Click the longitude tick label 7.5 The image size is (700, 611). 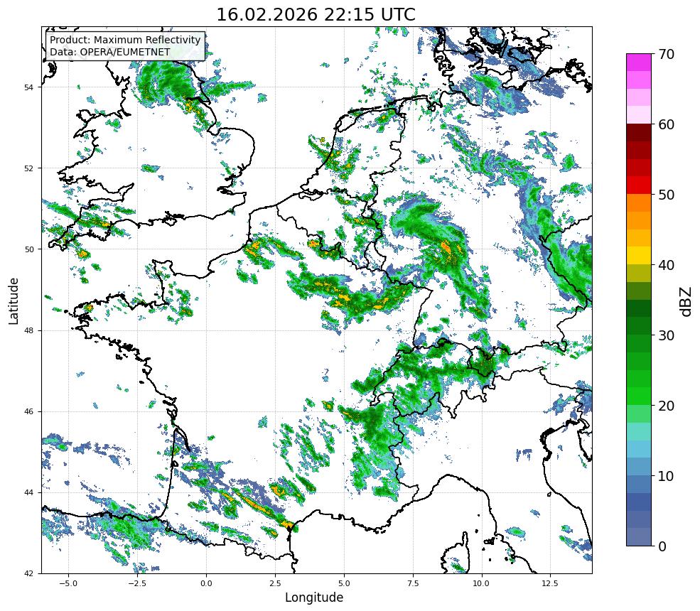click(x=413, y=583)
